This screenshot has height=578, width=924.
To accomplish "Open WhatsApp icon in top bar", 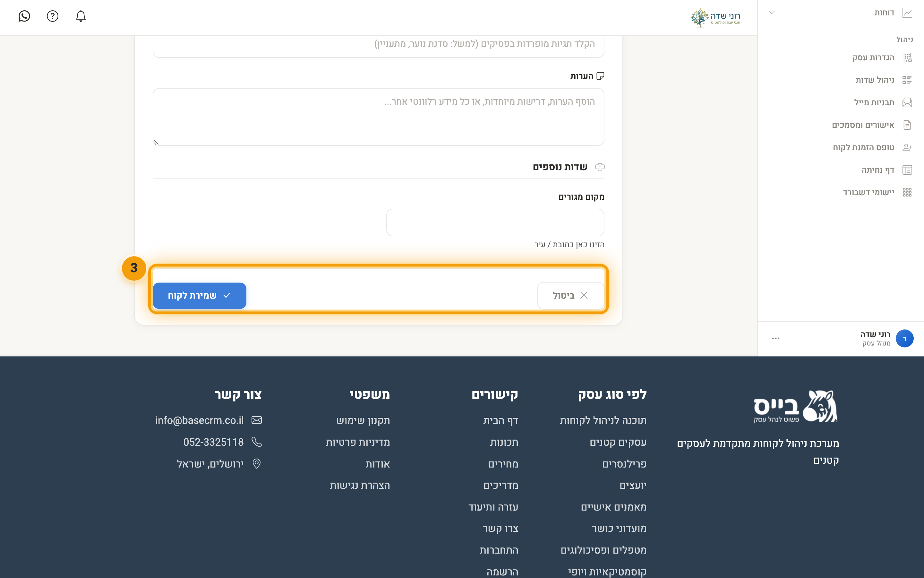I will [x=24, y=16].
